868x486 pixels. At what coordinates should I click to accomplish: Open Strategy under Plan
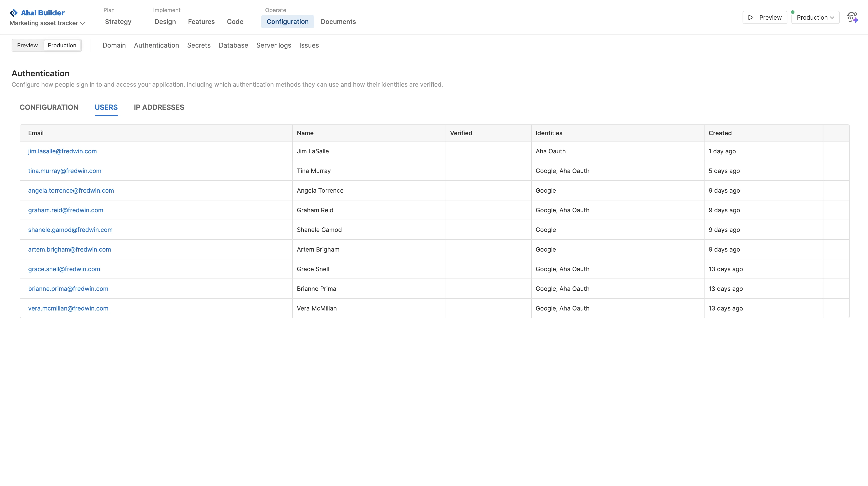click(118, 22)
